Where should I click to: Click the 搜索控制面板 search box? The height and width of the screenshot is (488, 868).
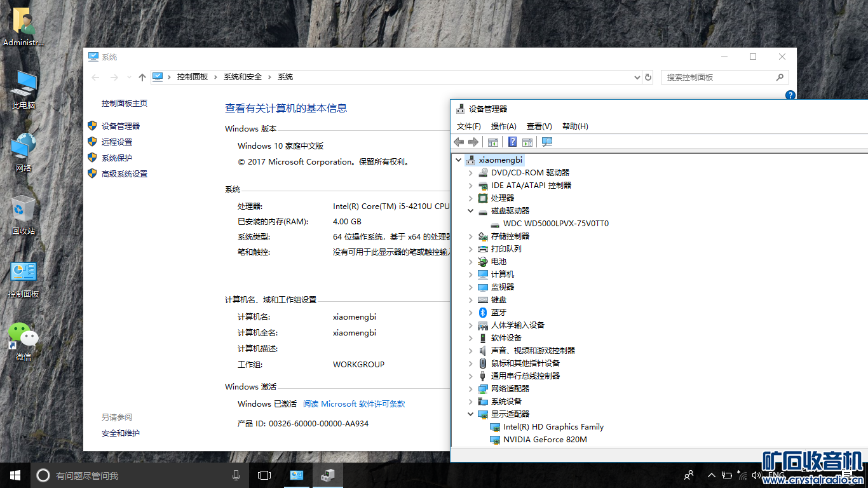(725, 77)
